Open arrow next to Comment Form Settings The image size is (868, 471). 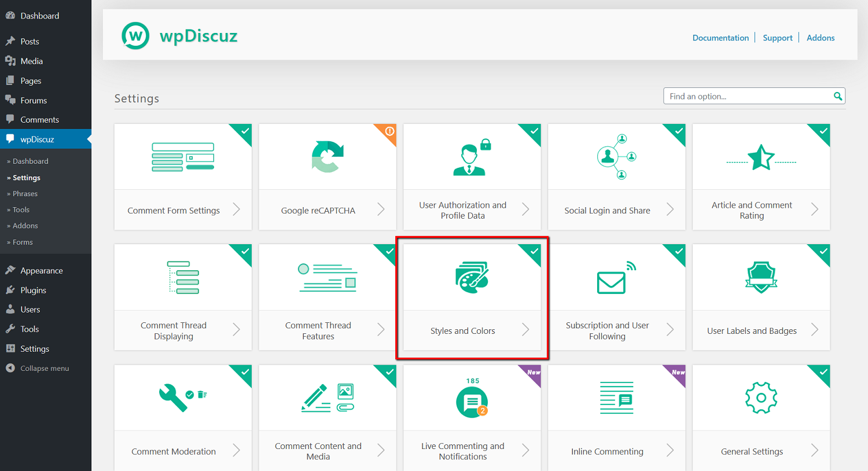click(x=236, y=209)
